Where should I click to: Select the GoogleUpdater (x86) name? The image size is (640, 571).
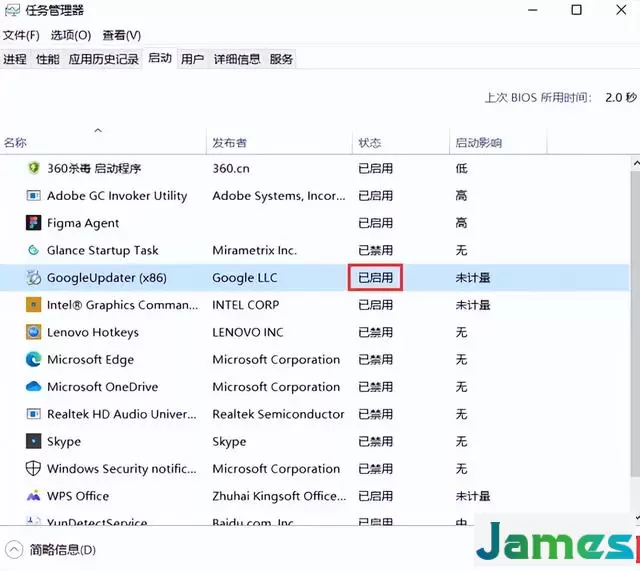click(107, 278)
